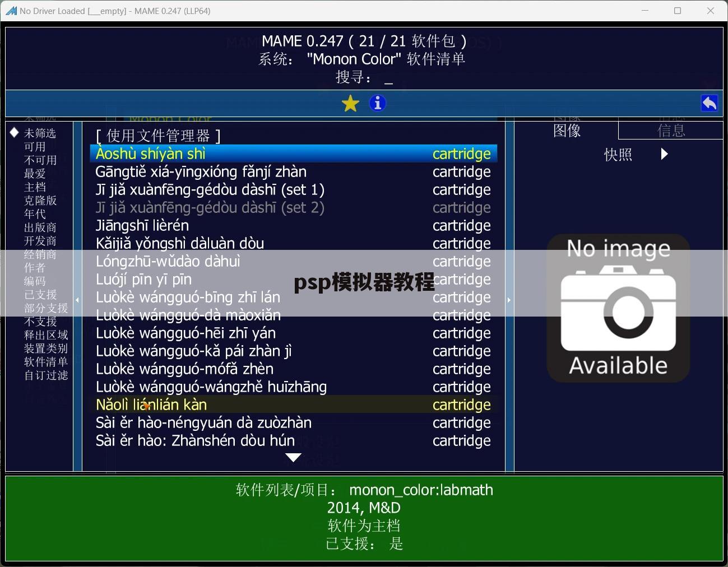Select Luòkè wángguó-hēi zhī yán
The height and width of the screenshot is (567, 728).
[x=293, y=333]
